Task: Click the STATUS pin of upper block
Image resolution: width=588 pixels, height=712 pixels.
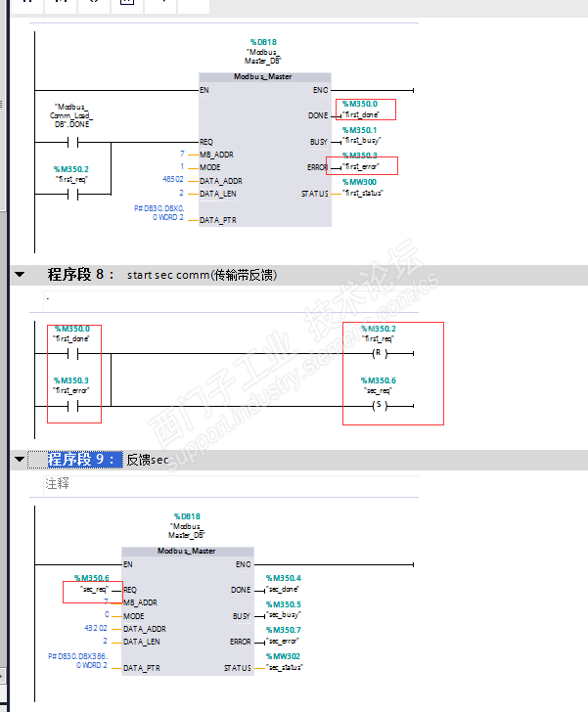Action: 314,194
